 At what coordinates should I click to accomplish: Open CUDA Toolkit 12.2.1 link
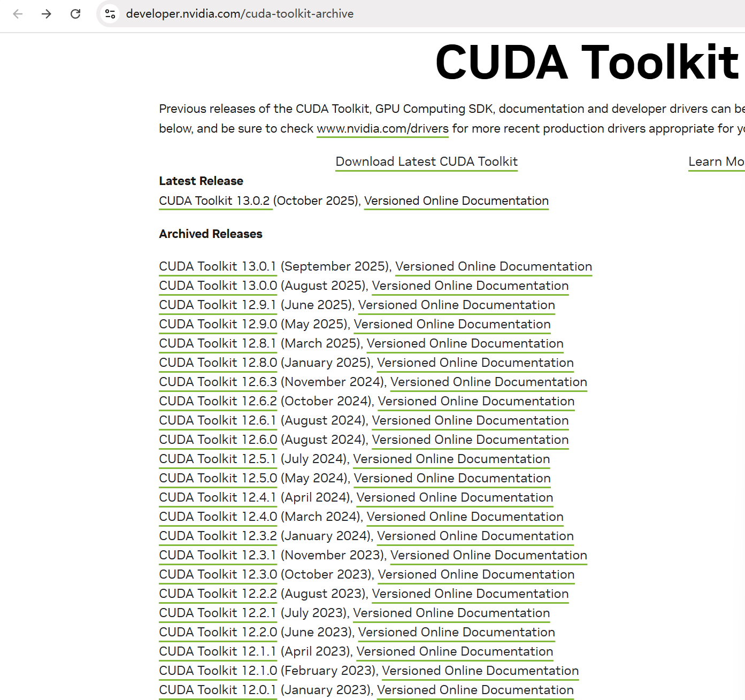point(218,613)
